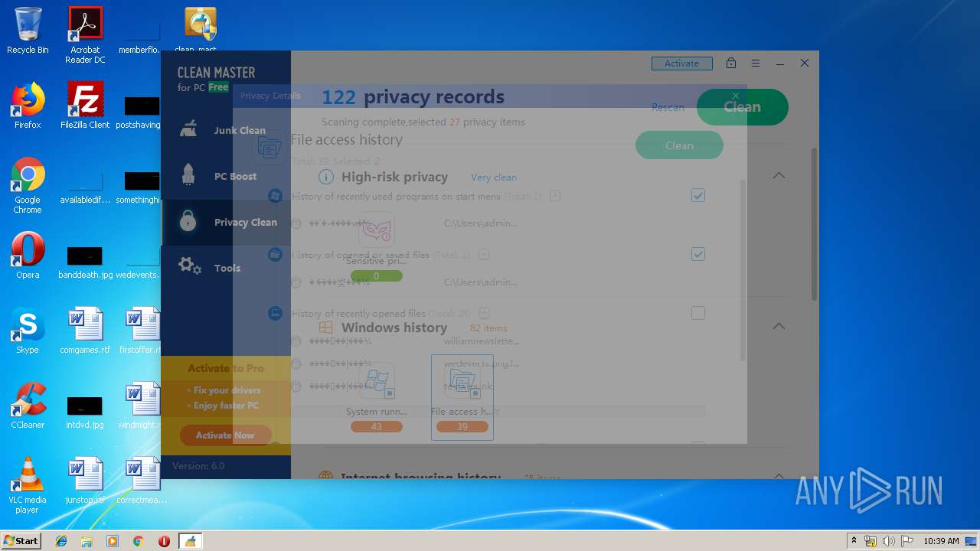980x551 pixels.
Task: Open the Opera desktop shortcut
Action: [x=28, y=255]
